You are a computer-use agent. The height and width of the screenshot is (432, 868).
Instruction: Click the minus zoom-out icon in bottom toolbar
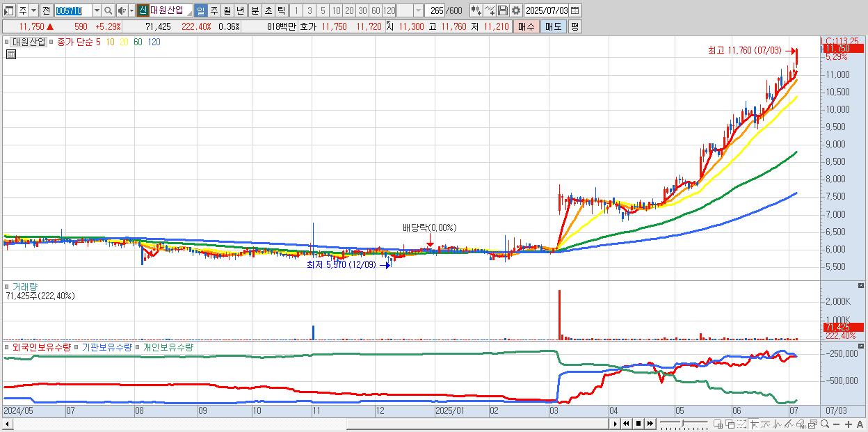(837, 424)
